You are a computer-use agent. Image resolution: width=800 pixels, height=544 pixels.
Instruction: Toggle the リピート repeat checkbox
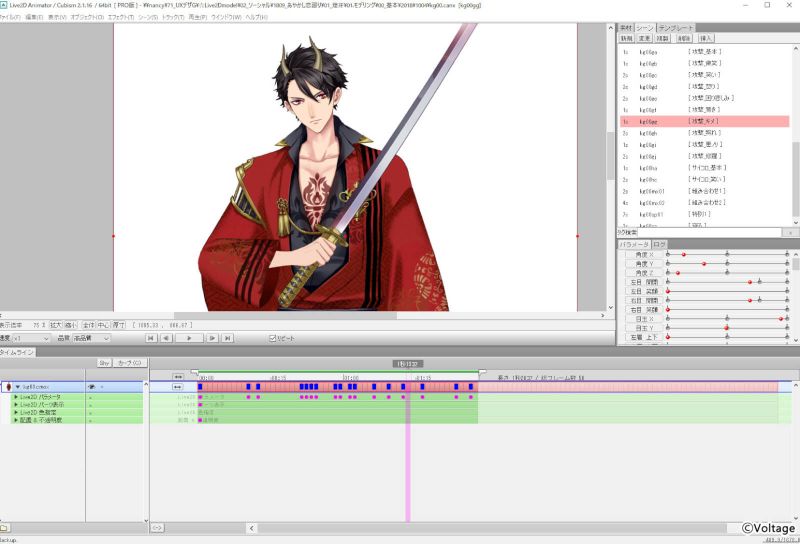(272, 338)
